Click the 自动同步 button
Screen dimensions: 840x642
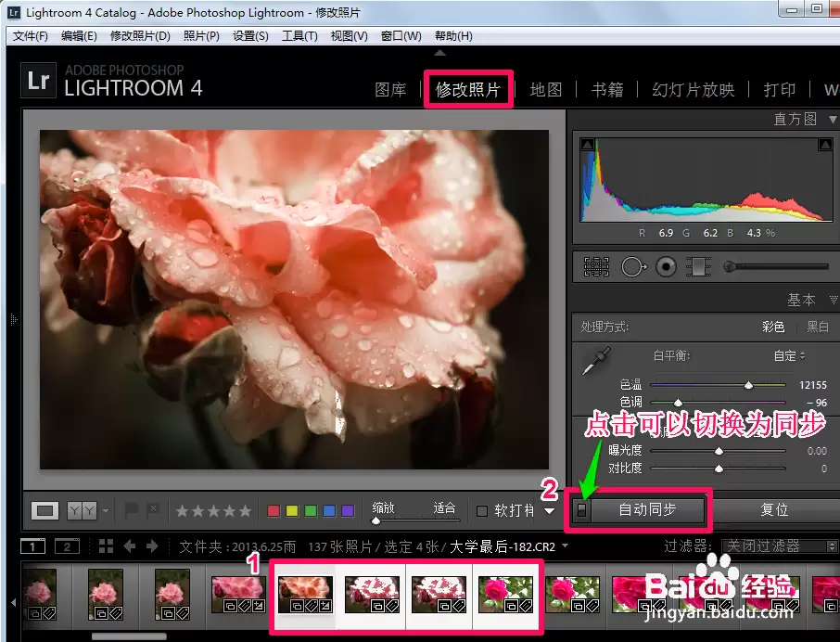click(x=647, y=509)
